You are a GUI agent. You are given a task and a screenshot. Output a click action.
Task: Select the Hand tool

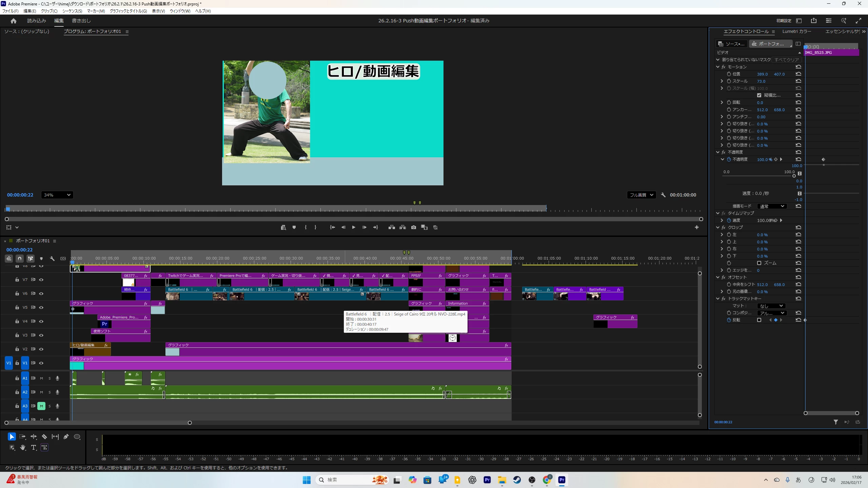coord(23,447)
